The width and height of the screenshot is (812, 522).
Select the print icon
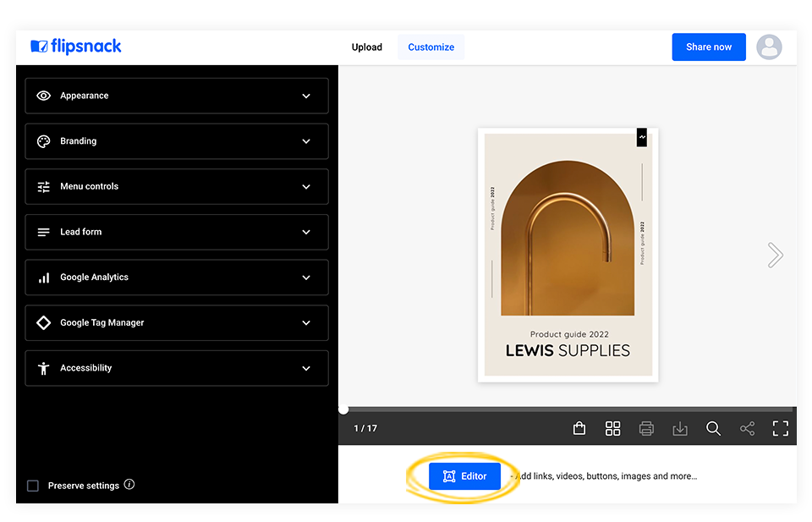(x=646, y=428)
